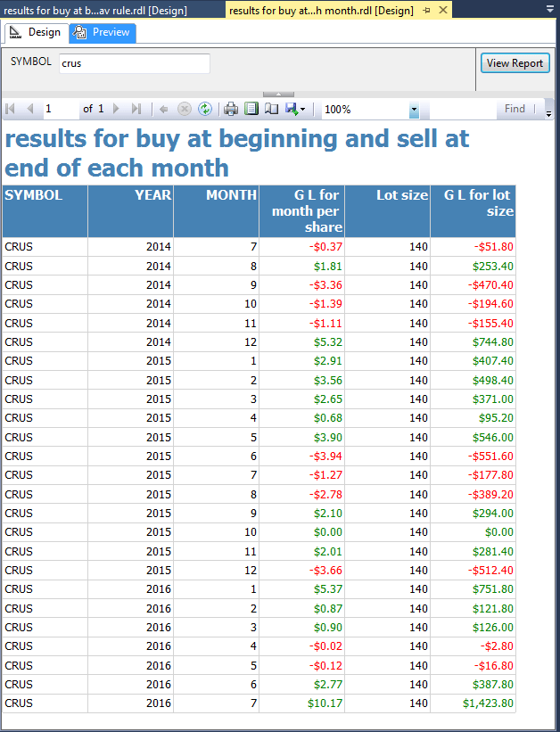Switch to the Design tab
Viewport: 560px width, 732px height.
(x=35, y=32)
